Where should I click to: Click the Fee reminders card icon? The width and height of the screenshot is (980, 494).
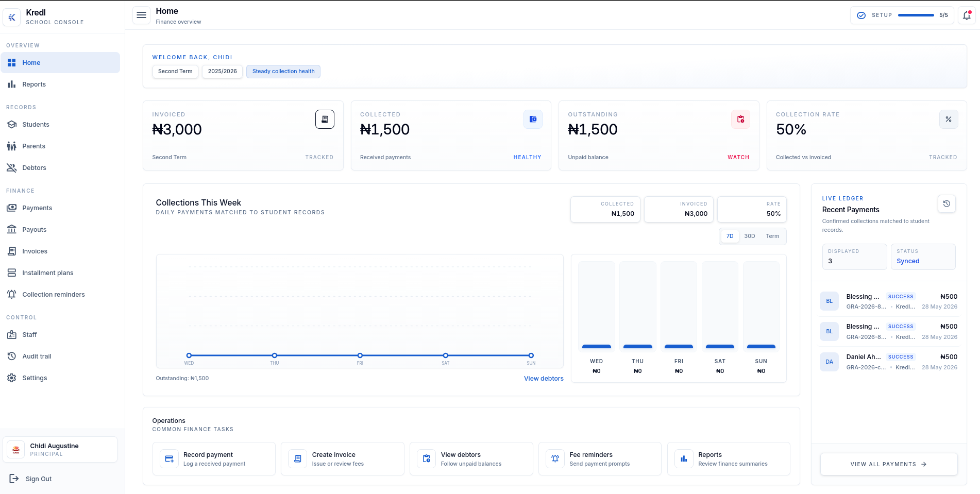pyautogui.click(x=555, y=458)
